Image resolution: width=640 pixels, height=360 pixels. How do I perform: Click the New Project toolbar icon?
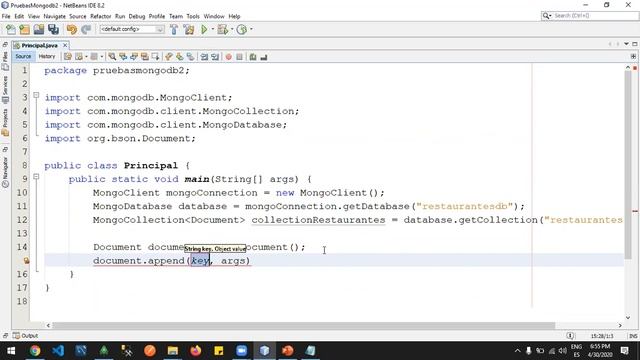24,29
